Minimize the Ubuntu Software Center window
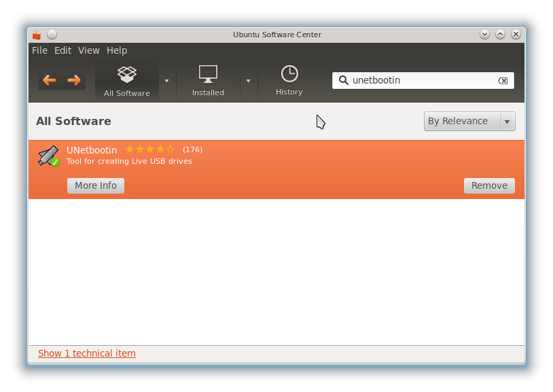This screenshot has height=392, width=553. pos(484,34)
